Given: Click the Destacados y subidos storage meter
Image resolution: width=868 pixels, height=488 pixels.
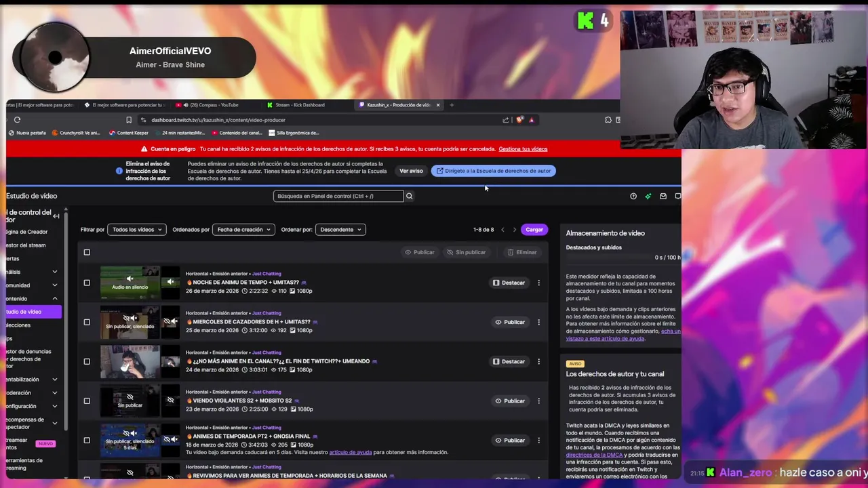Looking at the screenshot, I should coord(623,258).
